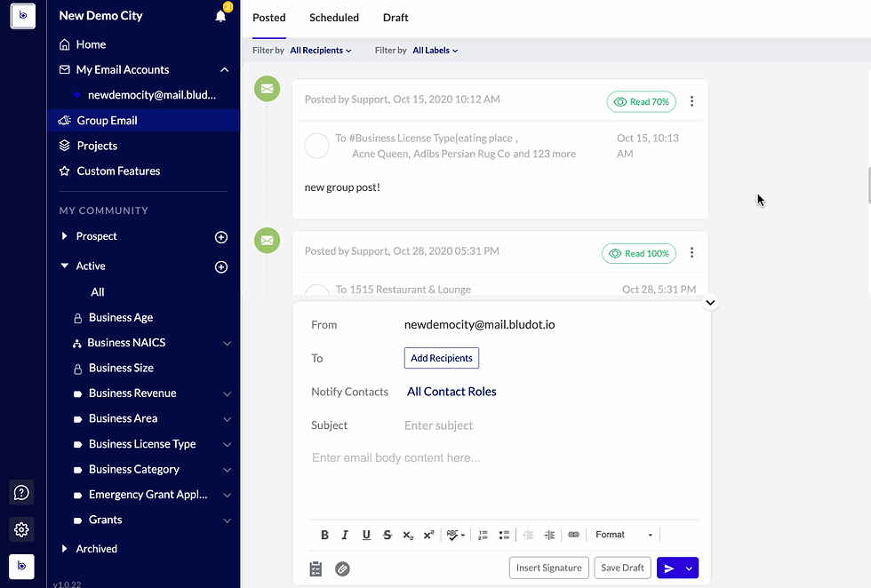Expand Business NAICS chevron
This screenshot has height=588, width=871.
(228, 343)
